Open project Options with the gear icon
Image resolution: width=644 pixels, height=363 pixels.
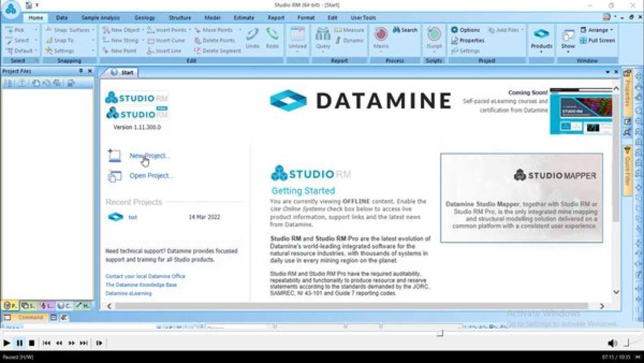pos(454,30)
